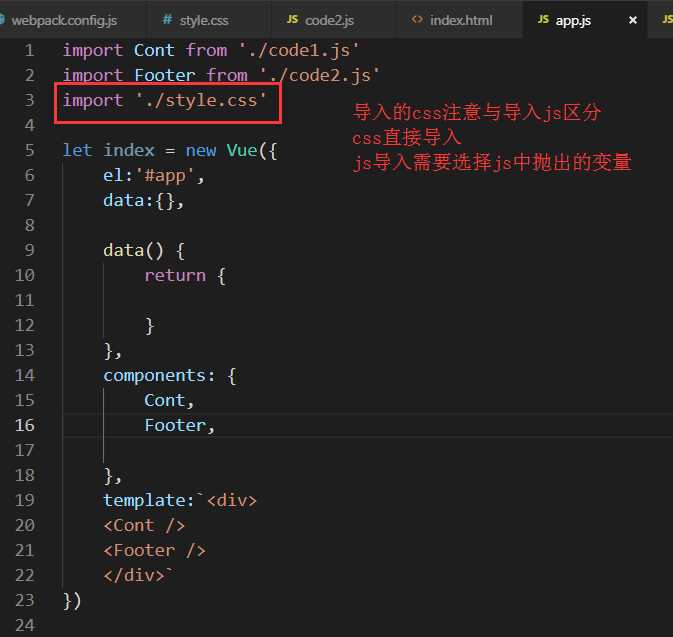
Task: Click the hash icon on style.css tab
Action: point(165,20)
